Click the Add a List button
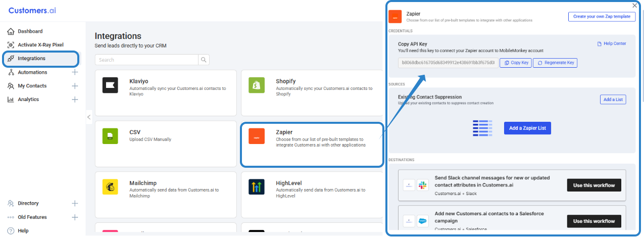 tap(613, 100)
